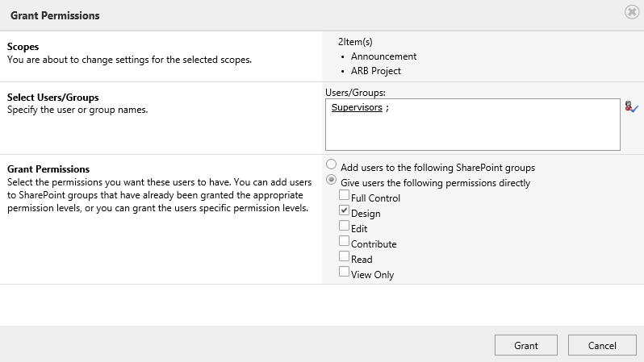Tick the Edit permission checkbox
Image resolution: width=644 pixels, height=362 pixels.
[x=344, y=226]
